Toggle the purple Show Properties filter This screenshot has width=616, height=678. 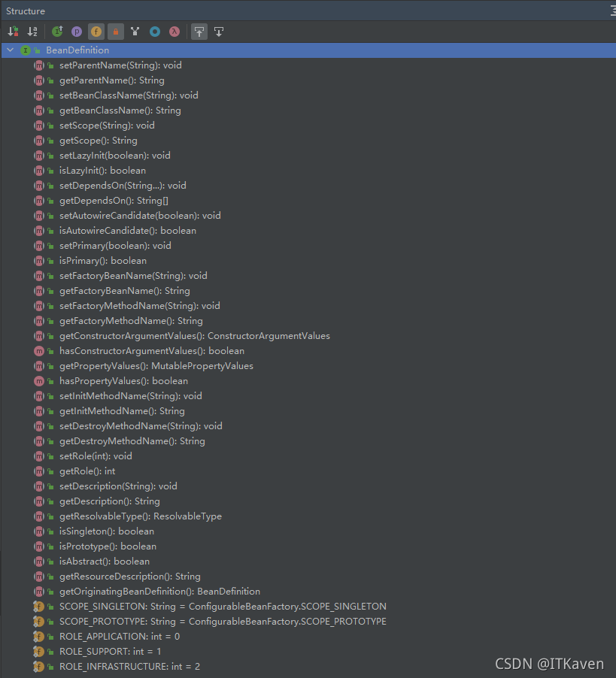(76, 32)
